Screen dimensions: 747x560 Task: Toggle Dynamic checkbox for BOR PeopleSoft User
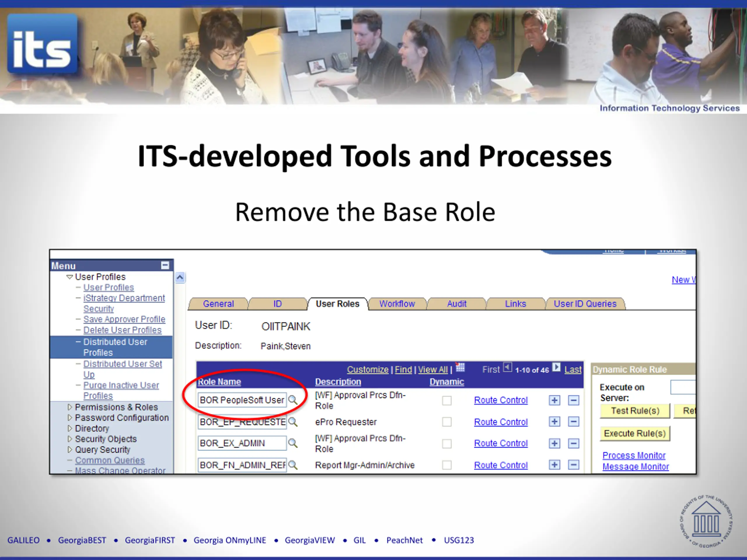click(447, 400)
